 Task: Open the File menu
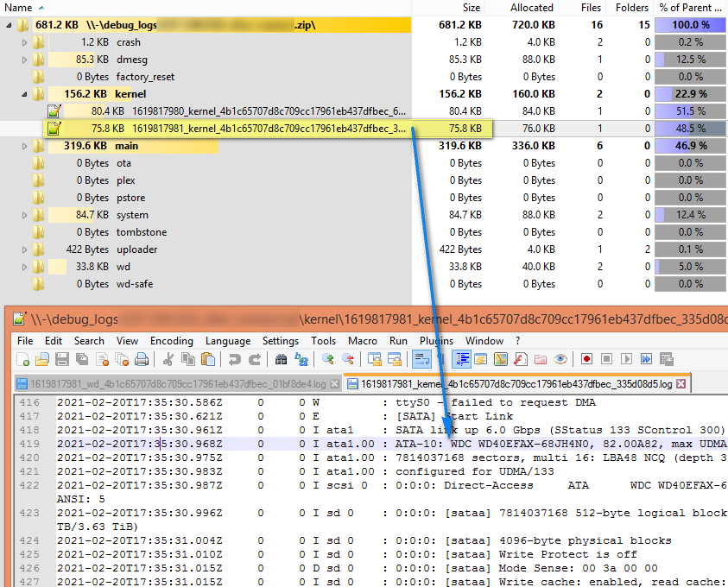click(25, 341)
